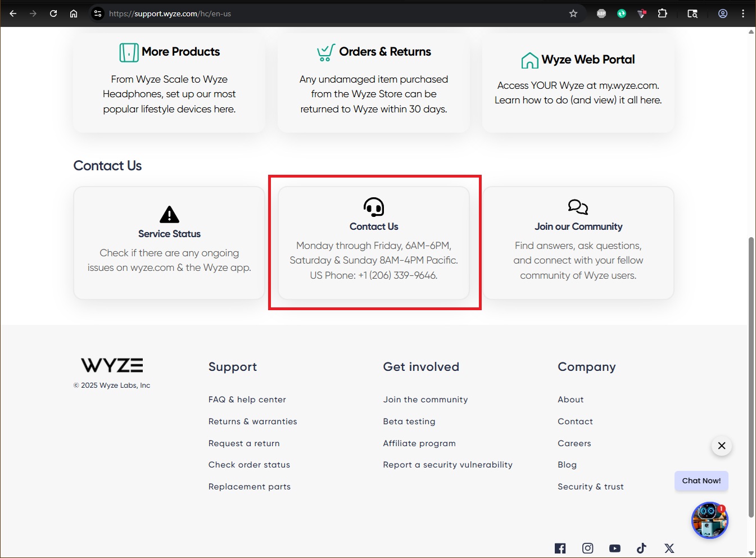This screenshot has width=756, height=558.
Task: Open the ABP extension icon
Action: tap(601, 13)
